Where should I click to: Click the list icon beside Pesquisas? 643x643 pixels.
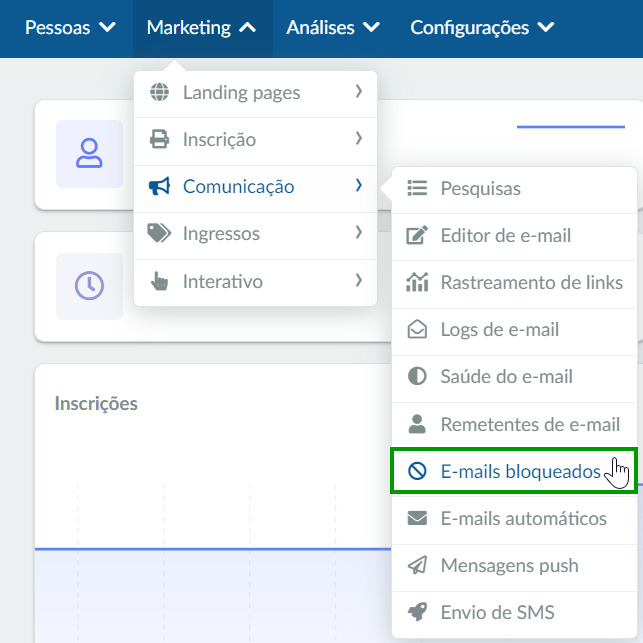click(x=417, y=188)
